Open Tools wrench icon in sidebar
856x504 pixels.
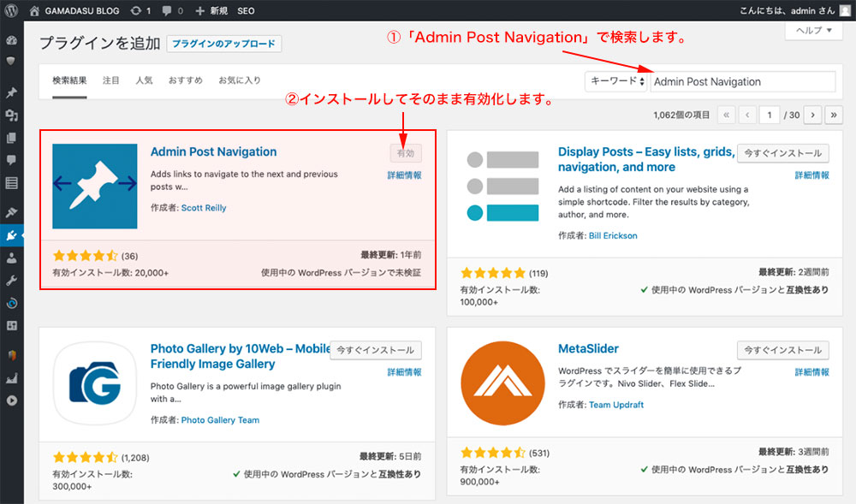(11, 281)
